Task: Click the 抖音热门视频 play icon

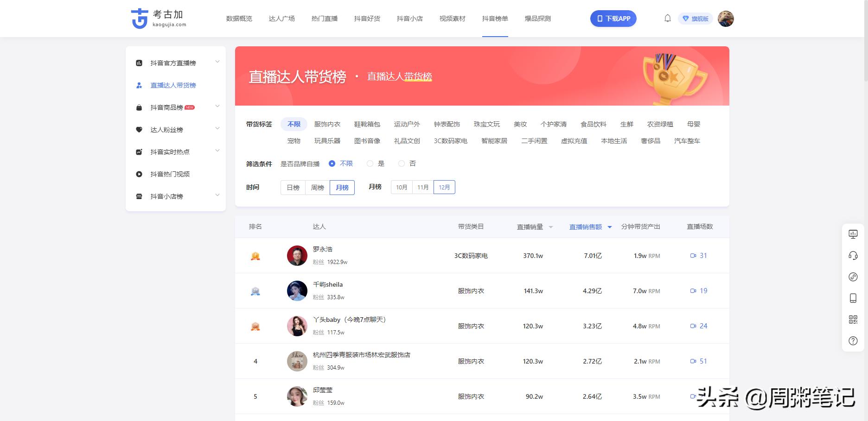Action: [x=139, y=174]
